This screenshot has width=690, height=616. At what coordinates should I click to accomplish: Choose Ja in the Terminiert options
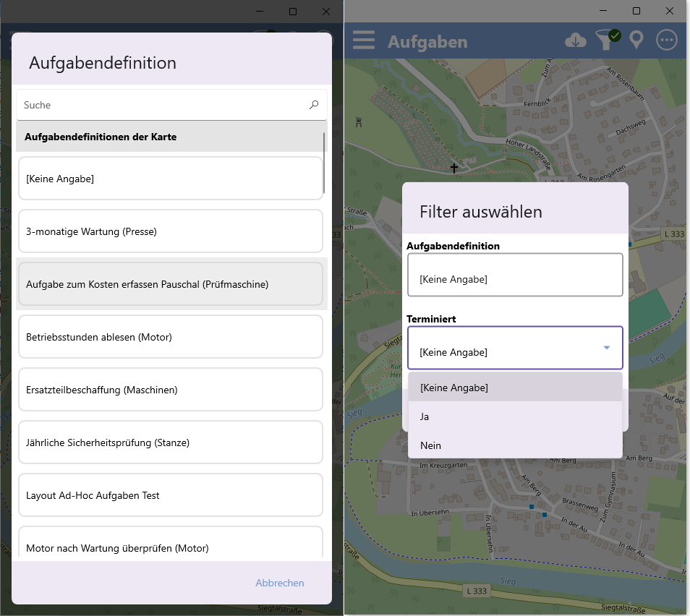(x=515, y=416)
